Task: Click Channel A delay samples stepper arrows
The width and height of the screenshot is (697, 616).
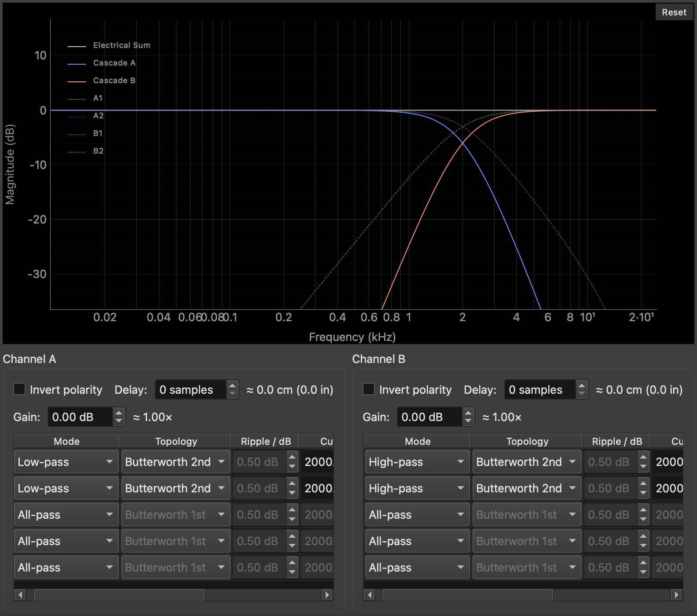Action: pyautogui.click(x=232, y=390)
